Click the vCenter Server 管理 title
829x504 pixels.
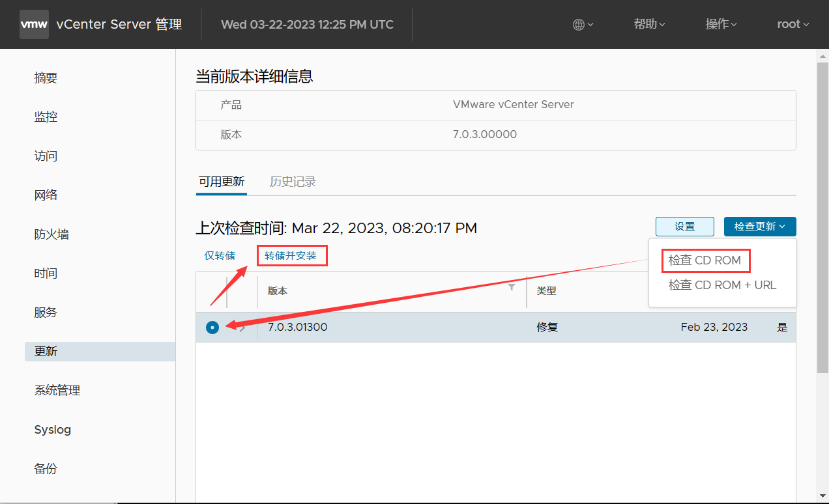point(119,25)
